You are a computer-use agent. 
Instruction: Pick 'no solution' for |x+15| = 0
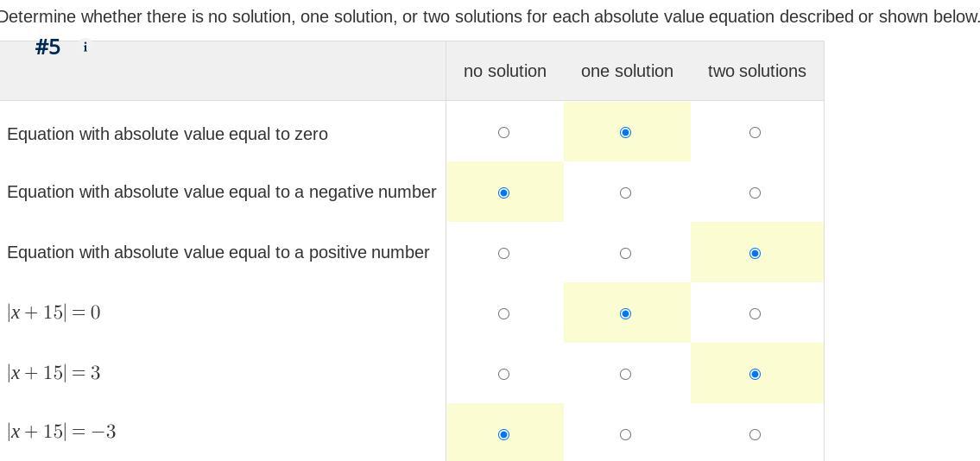pyautogui.click(x=504, y=313)
